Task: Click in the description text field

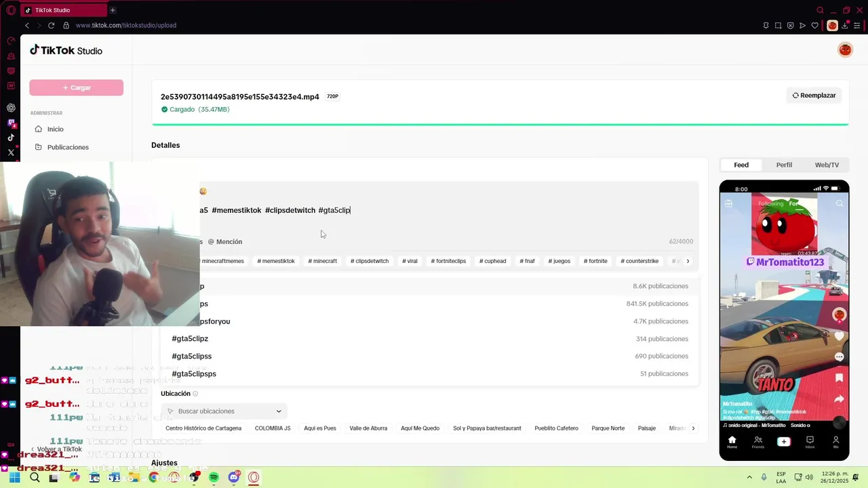Action: 430,210
